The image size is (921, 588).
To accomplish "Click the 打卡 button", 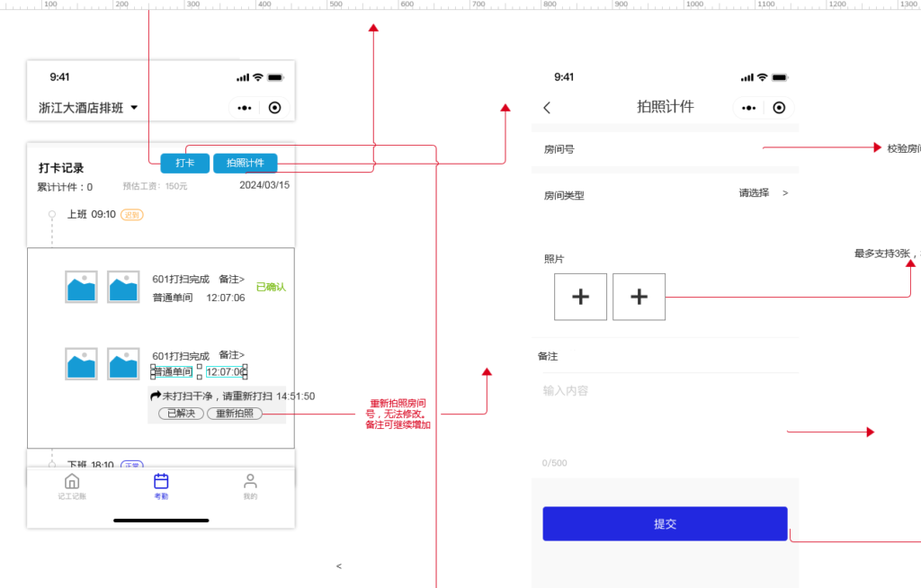I will (x=184, y=164).
